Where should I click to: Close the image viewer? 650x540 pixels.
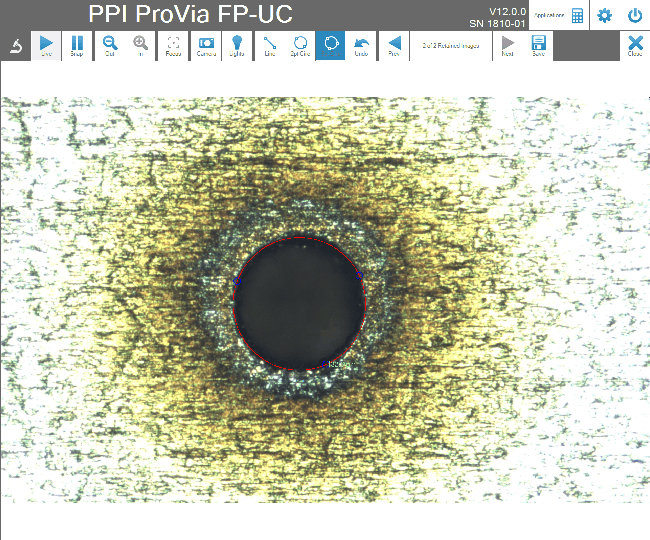tap(635, 46)
